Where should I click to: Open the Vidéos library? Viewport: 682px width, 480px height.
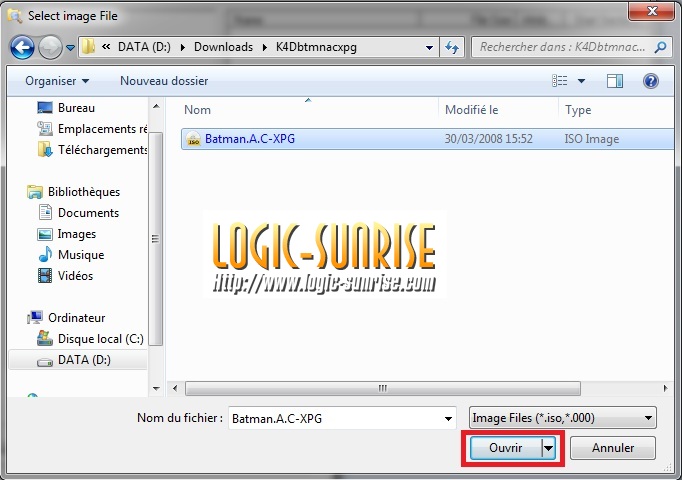[75, 276]
